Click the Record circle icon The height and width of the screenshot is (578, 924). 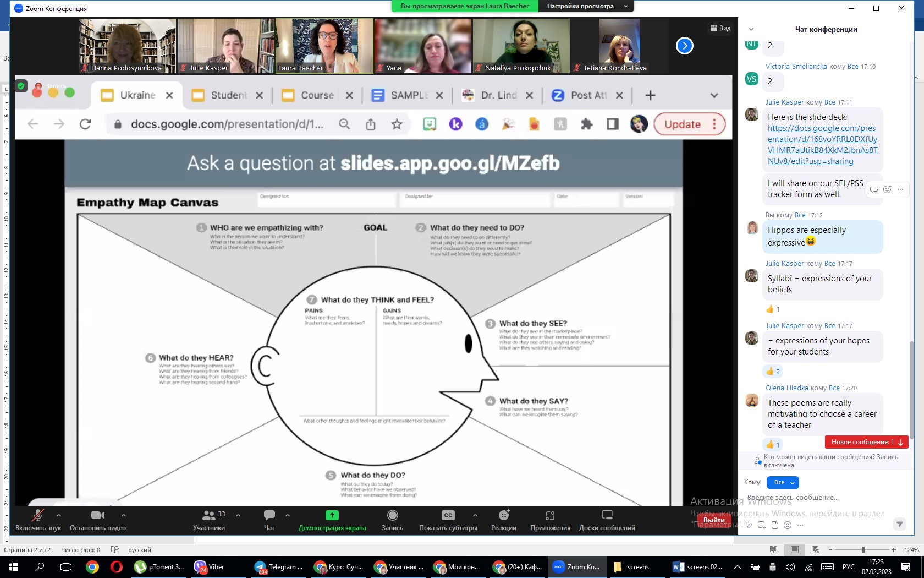click(x=392, y=516)
